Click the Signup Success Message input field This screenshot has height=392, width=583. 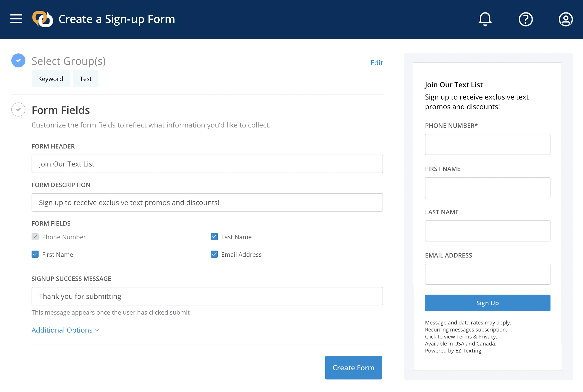(x=207, y=296)
